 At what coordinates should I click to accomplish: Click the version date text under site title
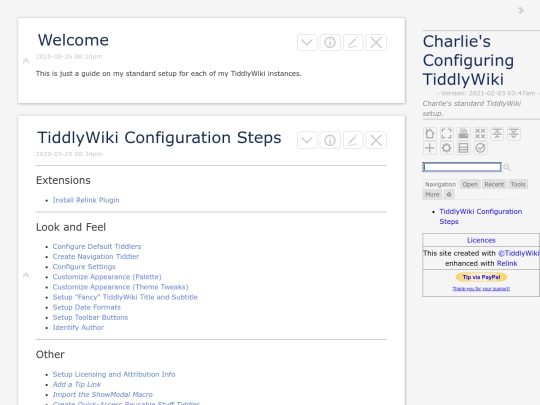click(488, 93)
